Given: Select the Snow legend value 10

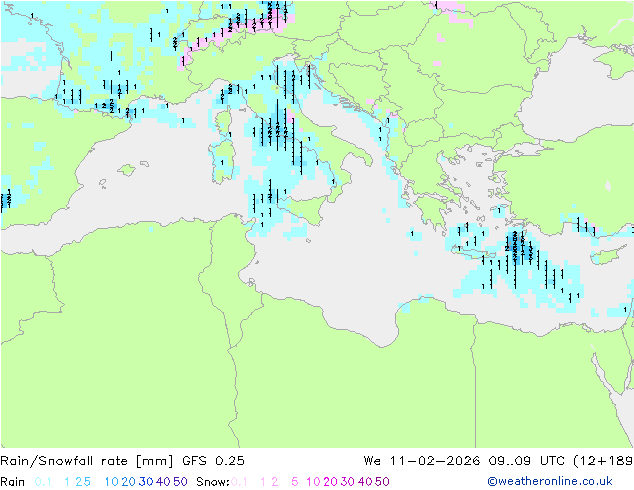Looking at the screenshot, I should pos(313,482).
